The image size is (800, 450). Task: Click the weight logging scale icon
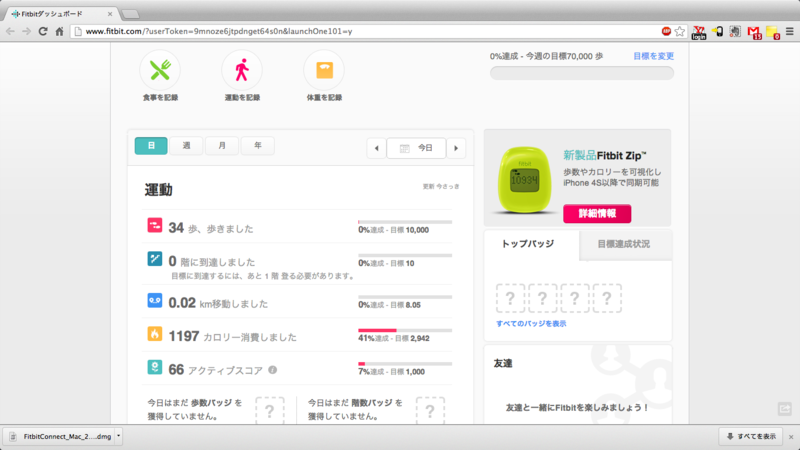tap(324, 70)
